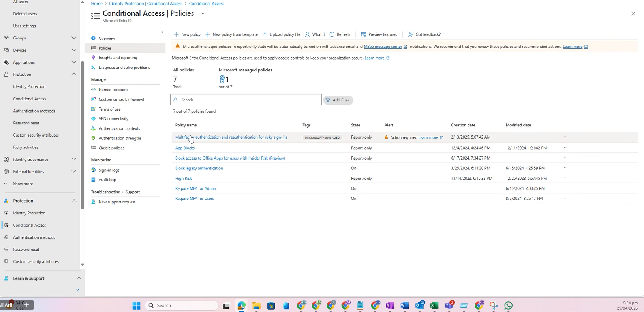Expand Applications in the left sidebar

pyautogui.click(x=74, y=62)
